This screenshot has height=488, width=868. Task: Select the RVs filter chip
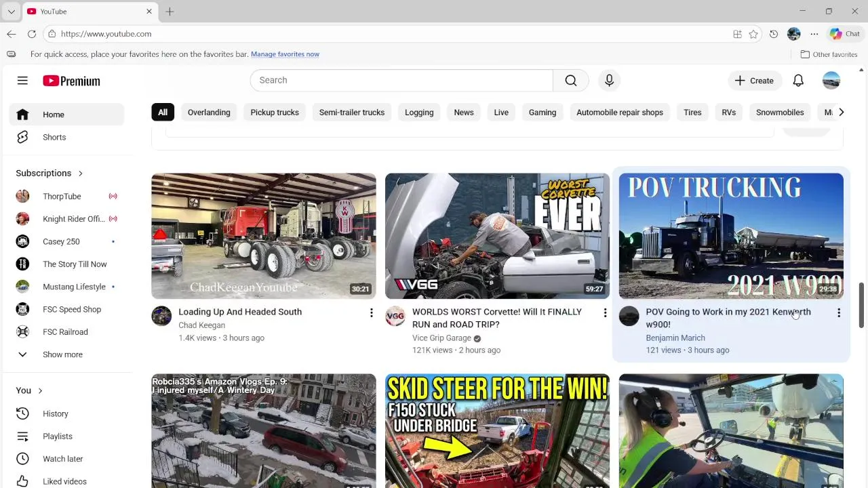click(729, 113)
